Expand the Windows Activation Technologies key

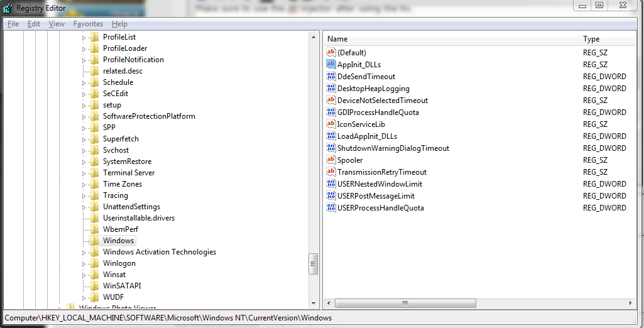(84, 253)
